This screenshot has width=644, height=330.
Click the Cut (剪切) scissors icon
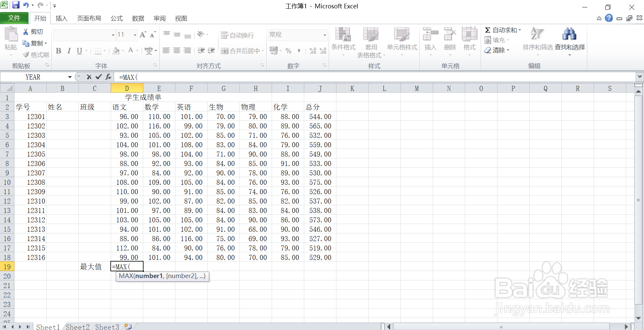(x=25, y=32)
